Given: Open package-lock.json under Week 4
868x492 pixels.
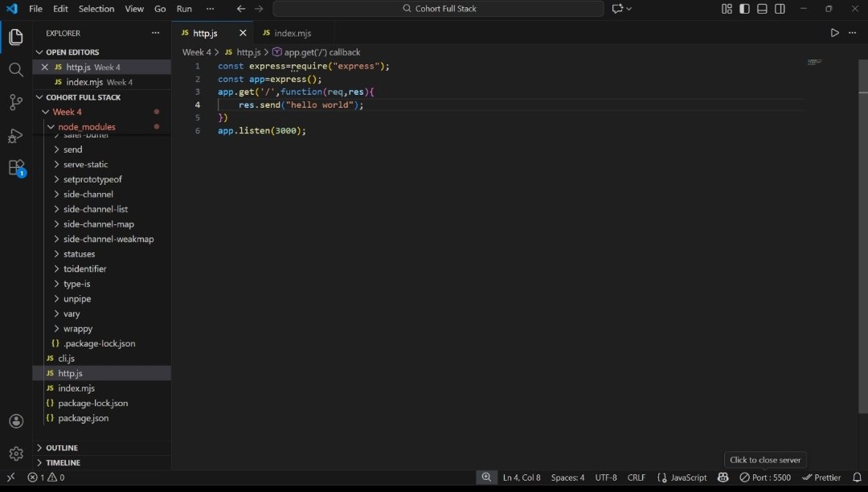Looking at the screenshot, I should click(102, 404).
